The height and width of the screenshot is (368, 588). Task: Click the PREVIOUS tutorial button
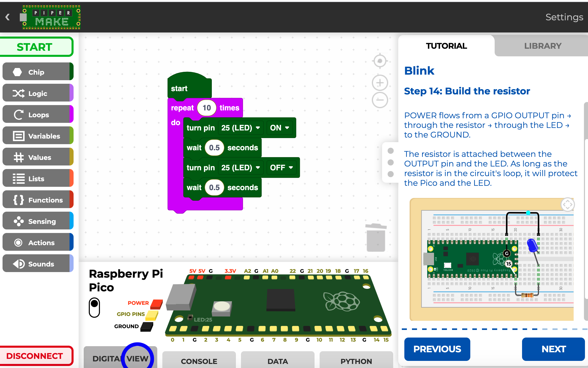pos(437,348)
